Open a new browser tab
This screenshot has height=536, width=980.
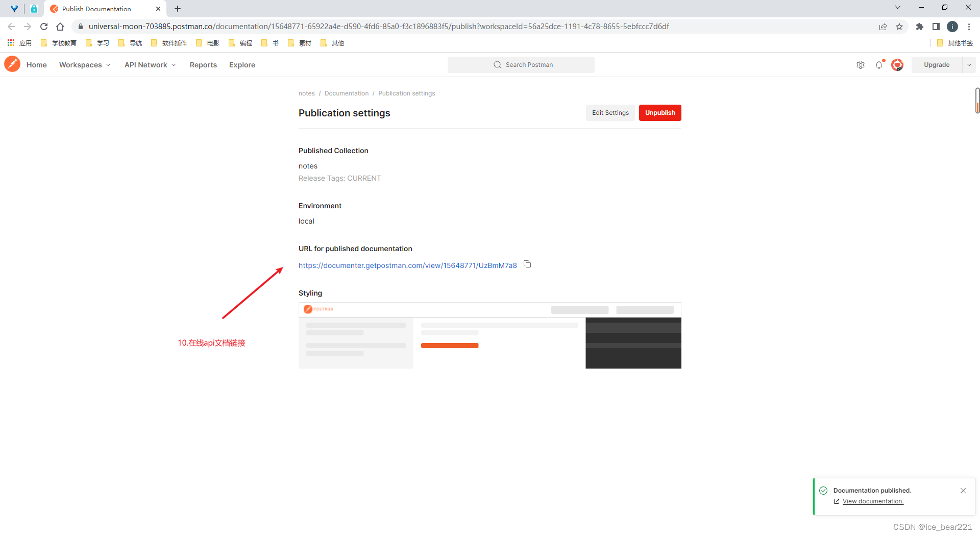(178, 9)
